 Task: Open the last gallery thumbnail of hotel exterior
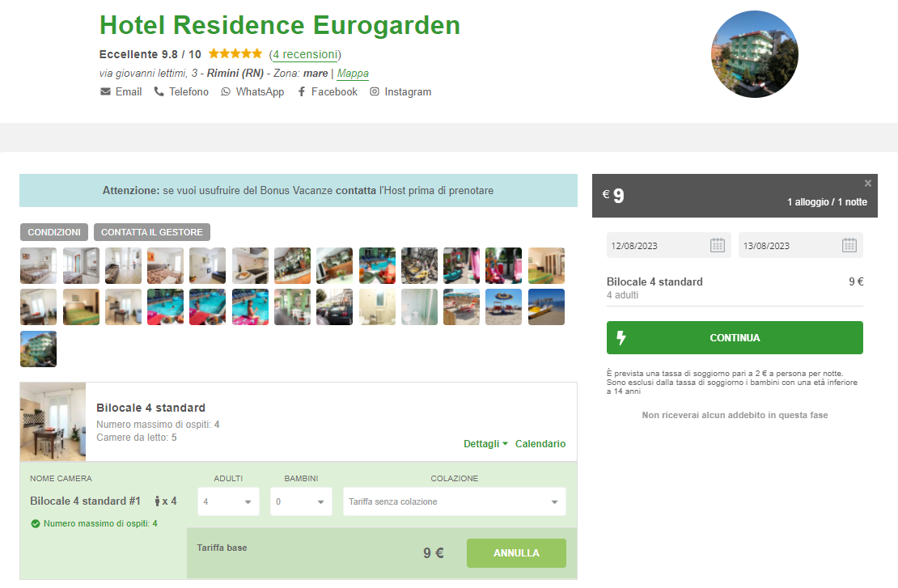click(x=38, y=349)
